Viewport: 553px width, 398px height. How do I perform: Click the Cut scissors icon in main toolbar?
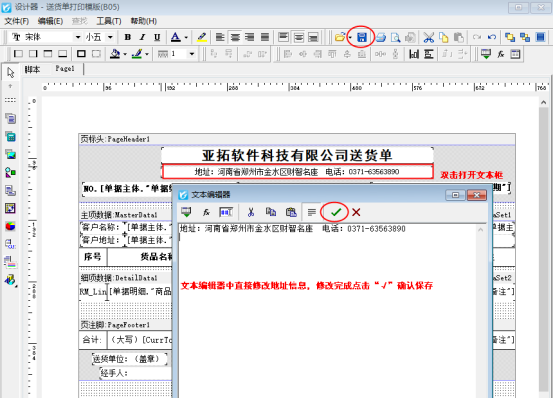click(429, 37)
